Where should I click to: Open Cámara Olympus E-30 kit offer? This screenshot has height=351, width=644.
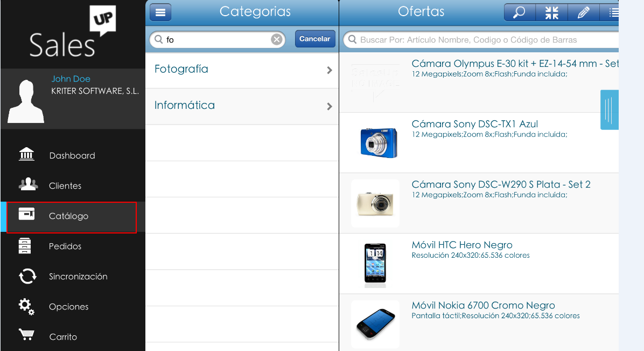tap(479, 82)
